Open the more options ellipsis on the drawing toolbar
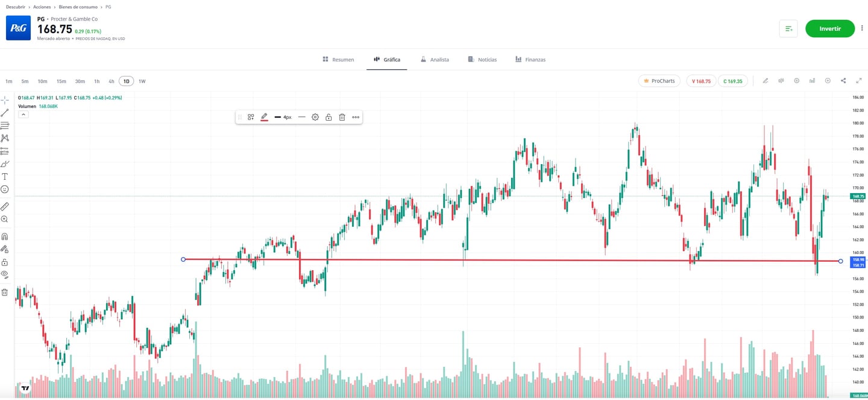This screenshot has width=868, height=400. tap(355, 117)
